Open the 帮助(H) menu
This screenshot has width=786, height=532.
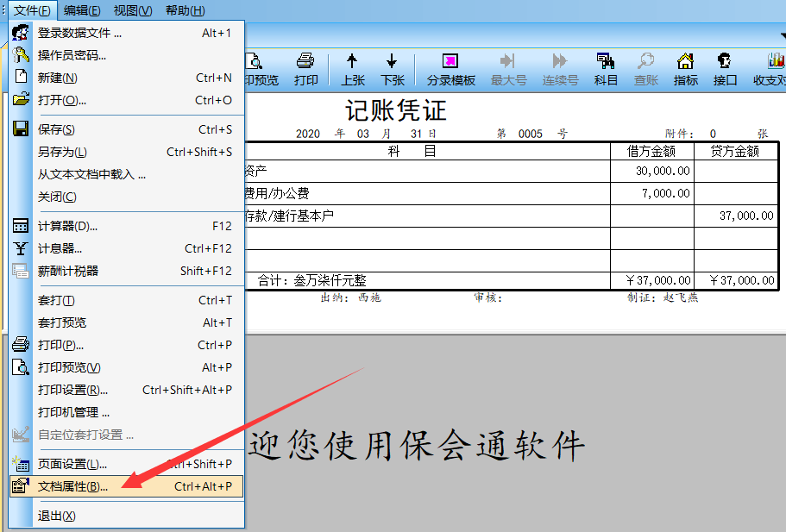(185, 10)
